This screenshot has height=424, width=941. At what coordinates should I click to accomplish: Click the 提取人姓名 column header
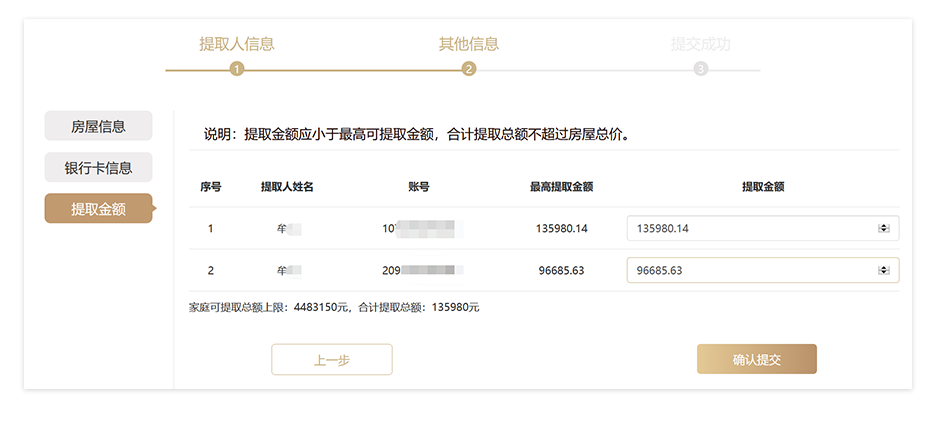click(x=287, y=187)
